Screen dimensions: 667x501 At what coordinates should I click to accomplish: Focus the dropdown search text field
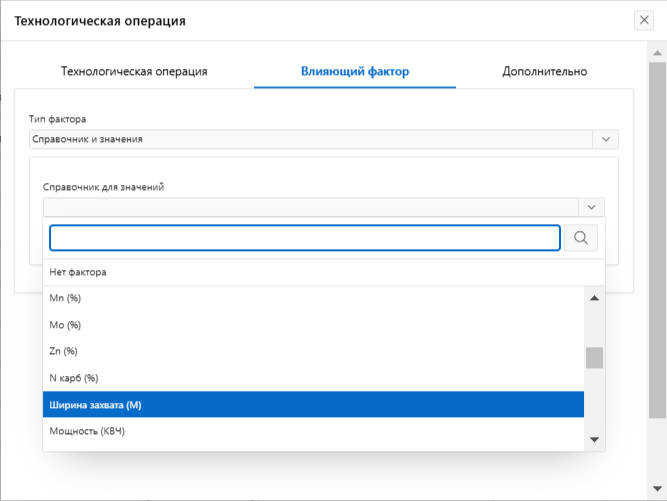(305, 238)
